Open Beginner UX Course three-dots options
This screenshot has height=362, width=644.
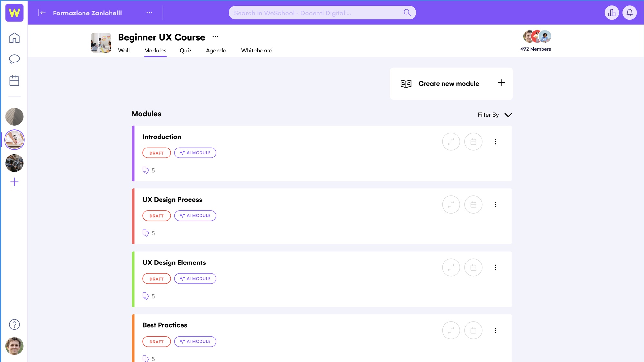pos(215,37)
